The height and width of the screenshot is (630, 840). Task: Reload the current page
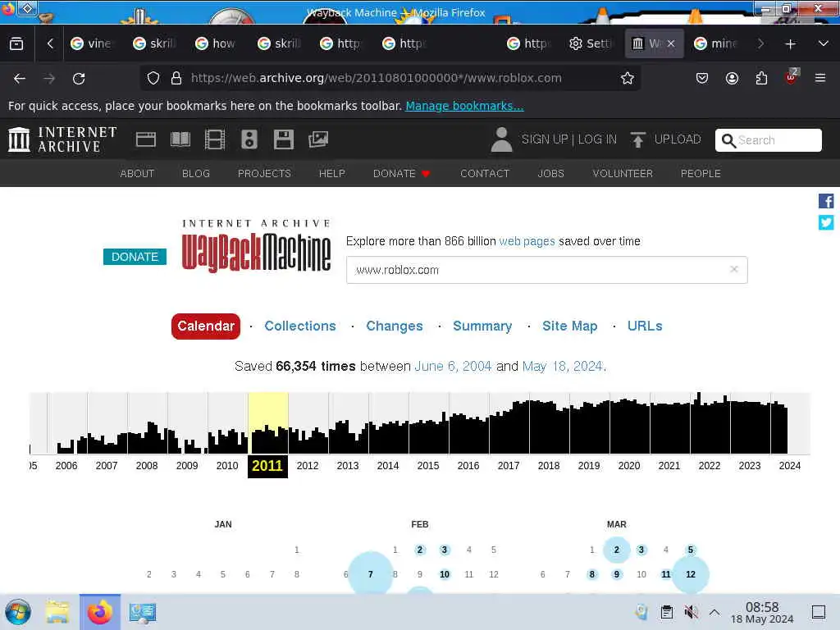point(79,79)
